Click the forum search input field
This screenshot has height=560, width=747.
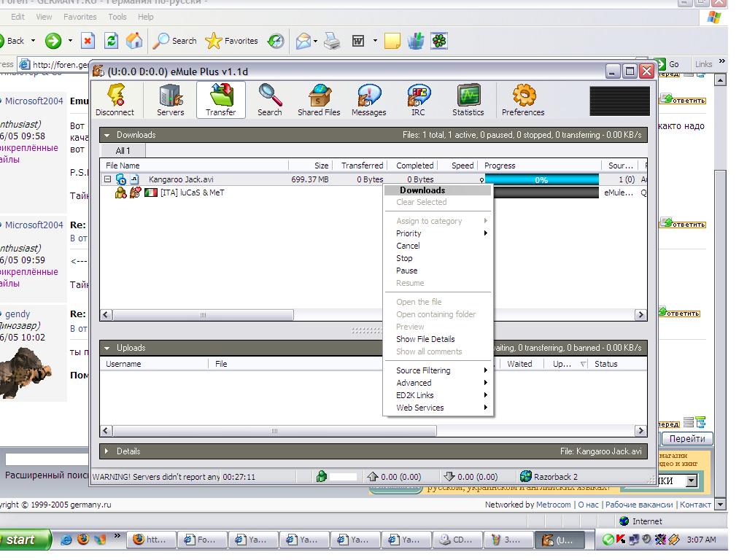pyautogui.click(x=47, y=459)
